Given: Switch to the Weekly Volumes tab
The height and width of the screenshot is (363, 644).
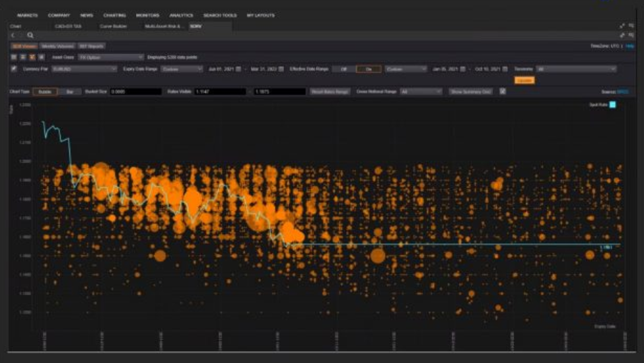Looking at the screenshot, I should [x=57, y=46].
